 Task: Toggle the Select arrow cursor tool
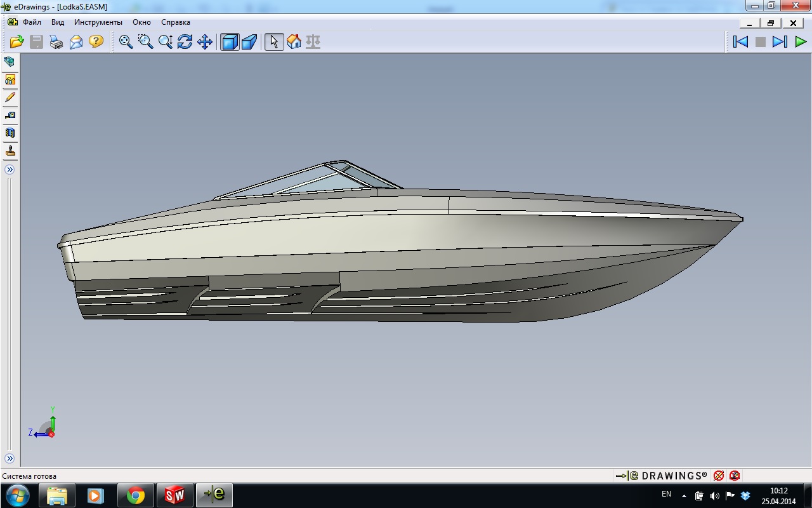pos(274,42)
